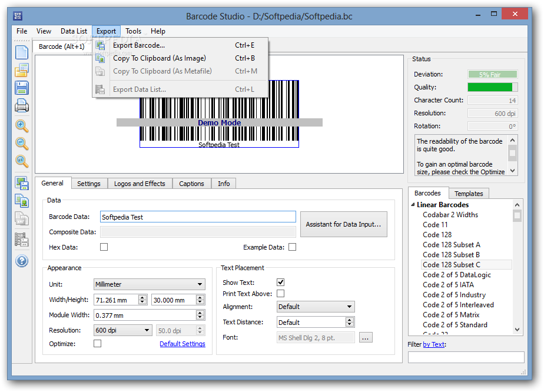
Task: Switch to the Templates tab
Action: point(469,194)
